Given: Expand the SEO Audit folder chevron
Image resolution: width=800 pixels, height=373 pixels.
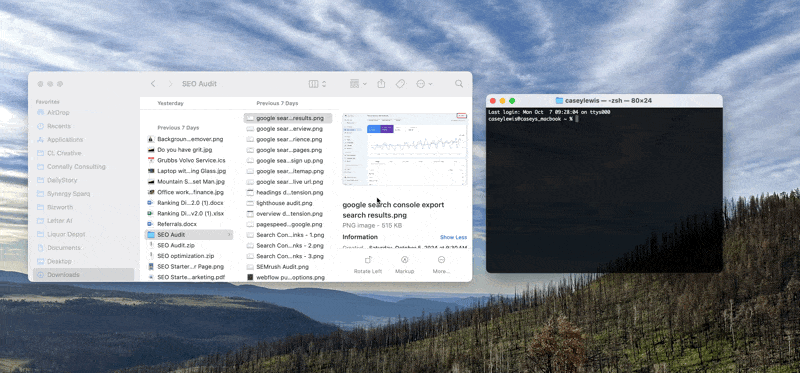Looking at the screenshot, I should [229, 235].
